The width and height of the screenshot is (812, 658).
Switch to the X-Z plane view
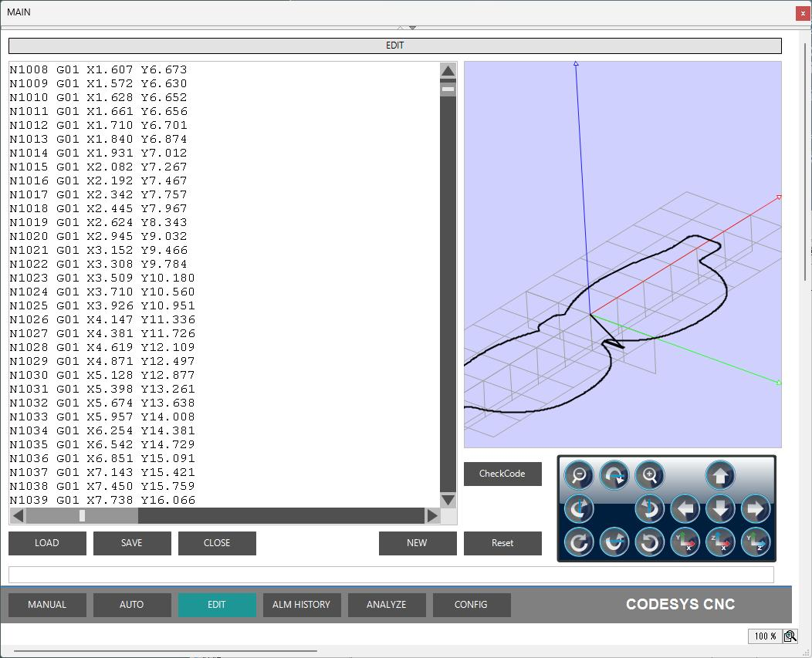(x=720, y=542)
